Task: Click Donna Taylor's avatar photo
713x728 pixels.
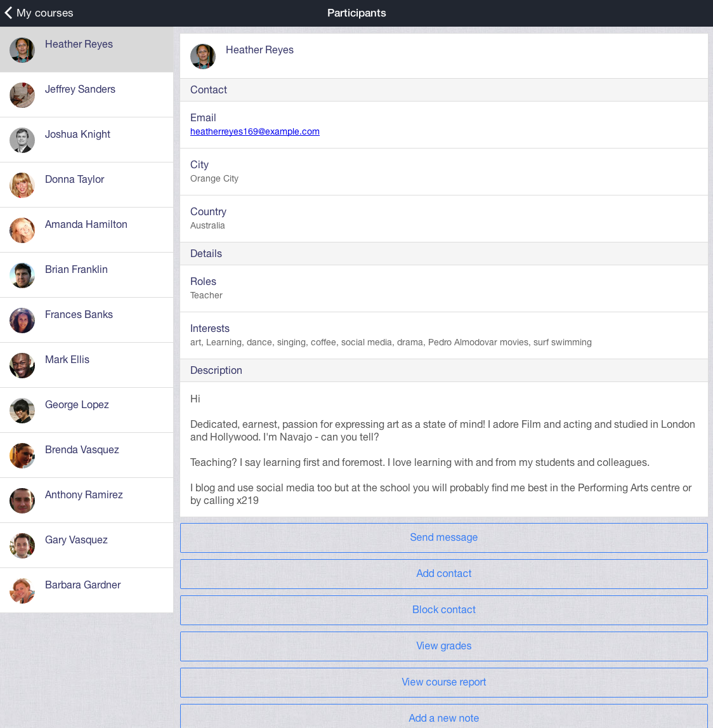Action: click(22, 185)
